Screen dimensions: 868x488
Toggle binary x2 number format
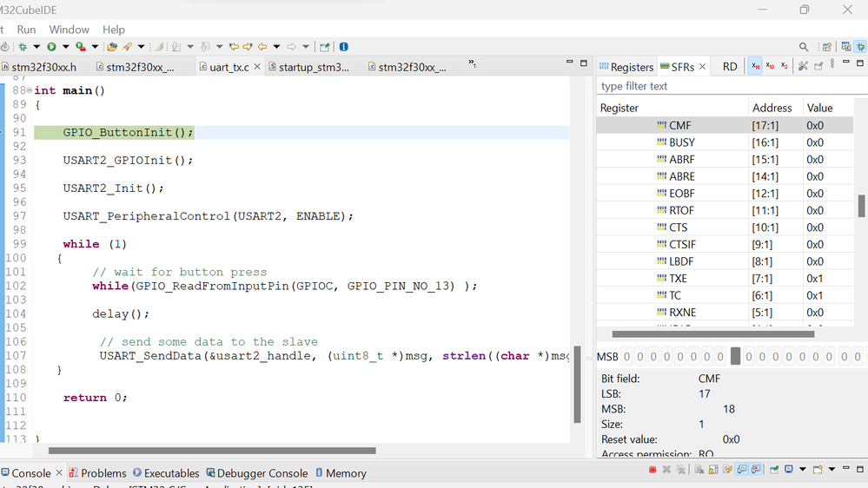(x=785, y=66)
